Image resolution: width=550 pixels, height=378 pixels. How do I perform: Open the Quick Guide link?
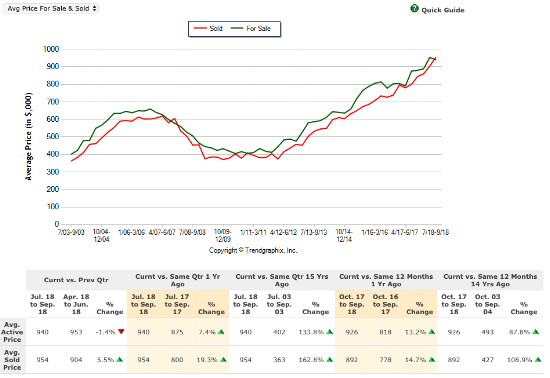pyautogui.click(x=443, y=10)
